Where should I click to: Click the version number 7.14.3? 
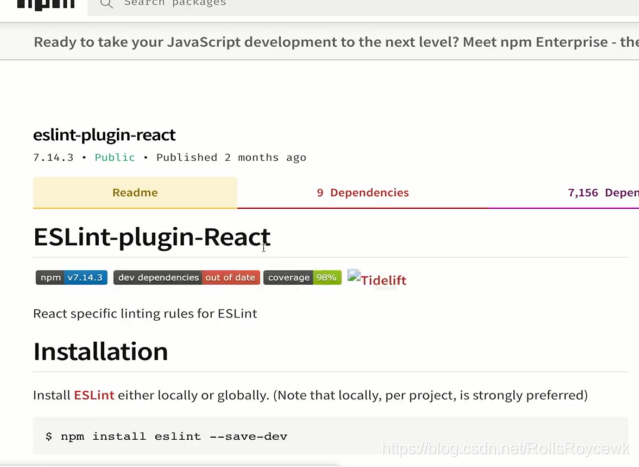coord(53,157)
